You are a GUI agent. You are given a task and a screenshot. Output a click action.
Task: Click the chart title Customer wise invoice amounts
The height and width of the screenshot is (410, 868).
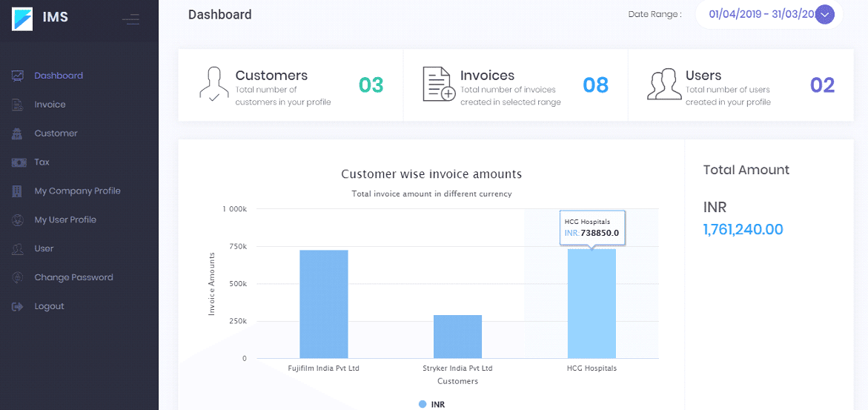(x=432, y=174)
